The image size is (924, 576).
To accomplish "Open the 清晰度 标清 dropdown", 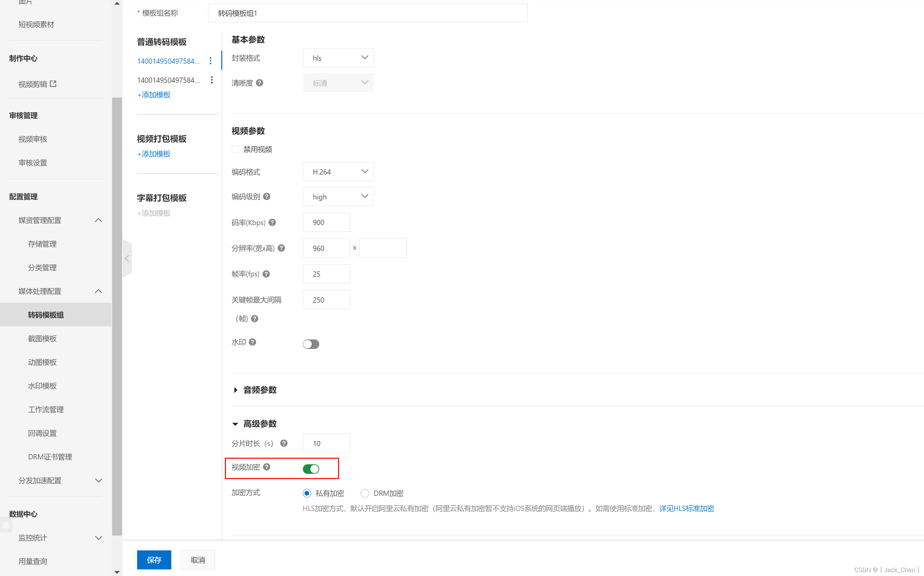I will 338,83.
